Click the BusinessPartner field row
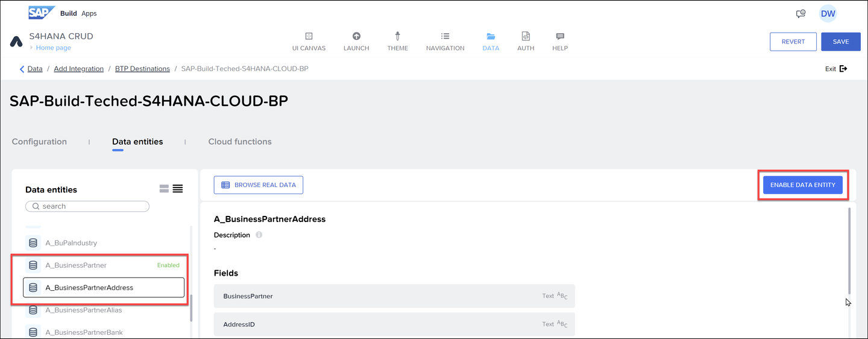The image size is (868, 339). (394, 296)
